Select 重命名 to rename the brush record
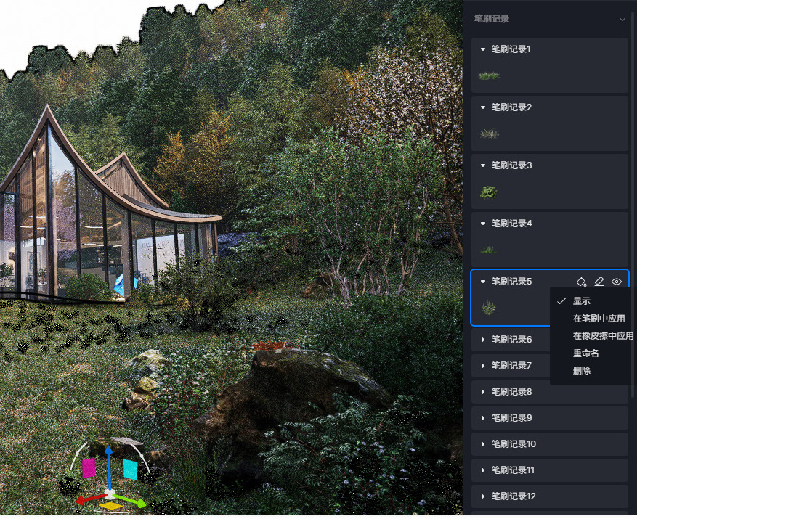 [x=585, y=353]
